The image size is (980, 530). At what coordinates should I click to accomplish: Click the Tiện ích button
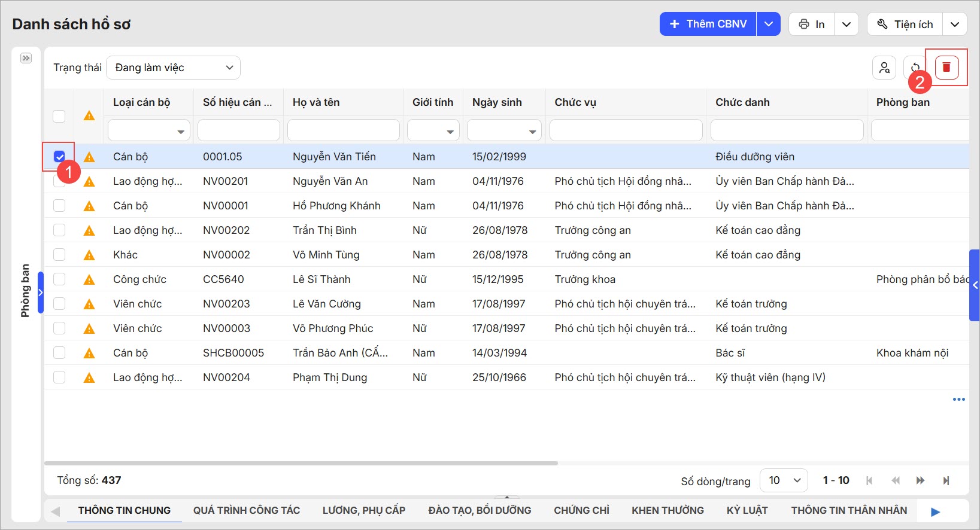coord(905,24)
